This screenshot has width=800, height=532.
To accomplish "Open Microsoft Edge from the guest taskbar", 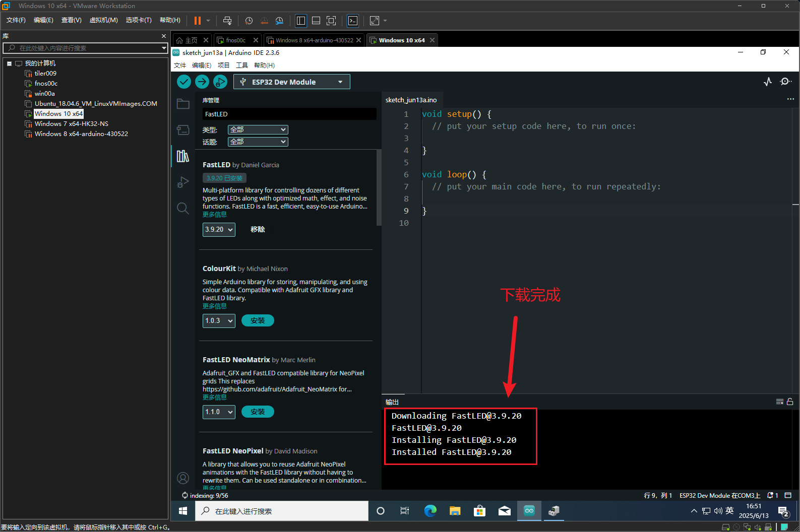I will point(430,511).
